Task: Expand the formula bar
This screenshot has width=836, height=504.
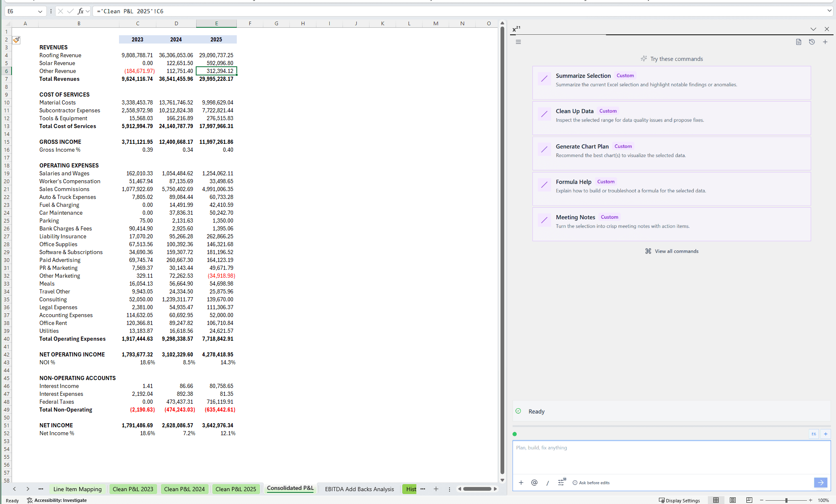Action: pos(829,11)
